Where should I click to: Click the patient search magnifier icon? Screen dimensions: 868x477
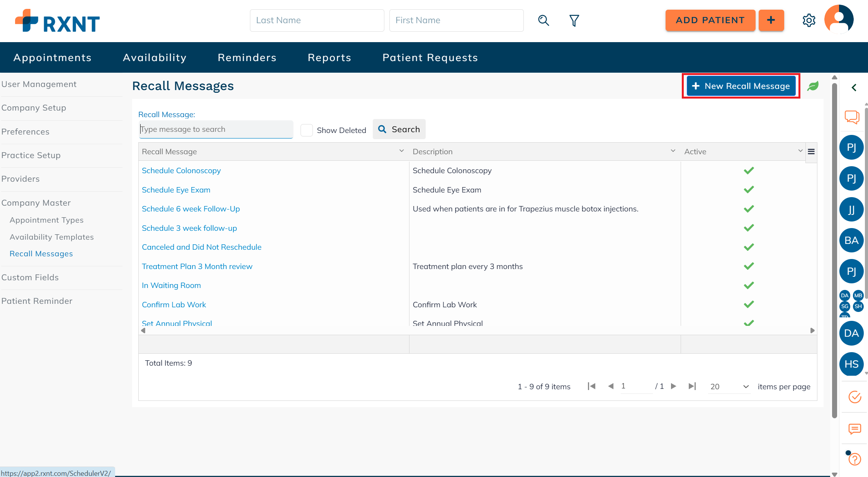544,20
